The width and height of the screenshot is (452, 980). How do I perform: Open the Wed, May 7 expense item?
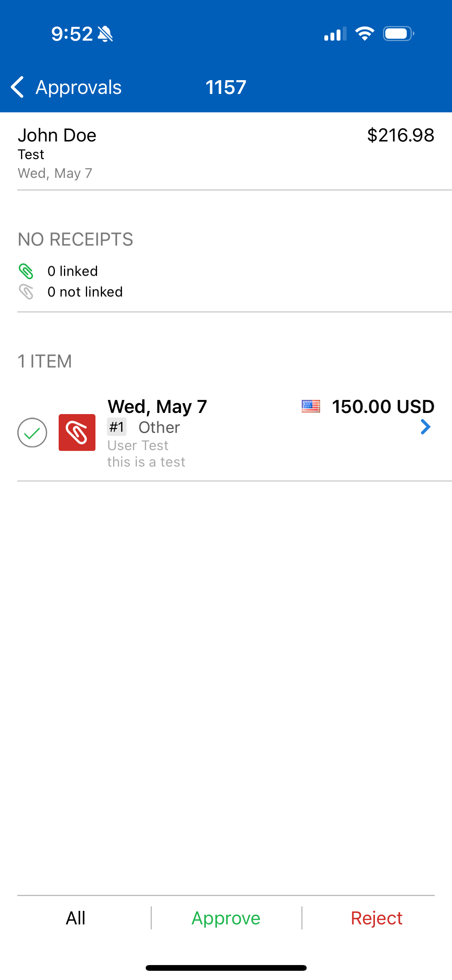pyautogui.click(x=157, y=406)
